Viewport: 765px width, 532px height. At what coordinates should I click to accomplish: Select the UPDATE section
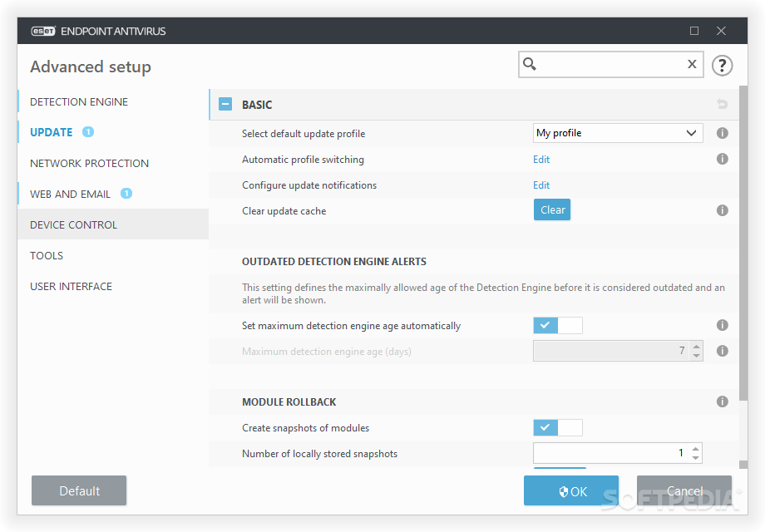point(52,132)
